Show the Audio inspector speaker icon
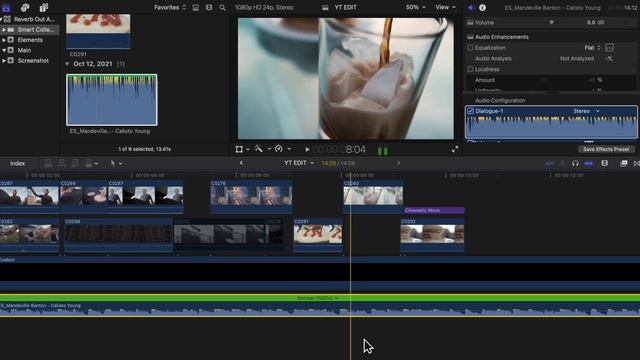640x360 pixels. pyautogui.click(x=471, y=7)
